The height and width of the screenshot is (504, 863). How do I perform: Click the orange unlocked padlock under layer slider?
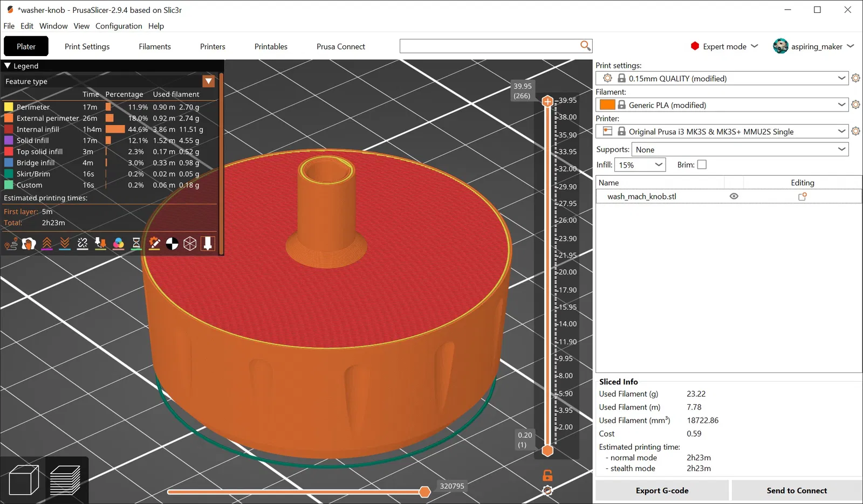pyautogui.click(x=547, y=475)
